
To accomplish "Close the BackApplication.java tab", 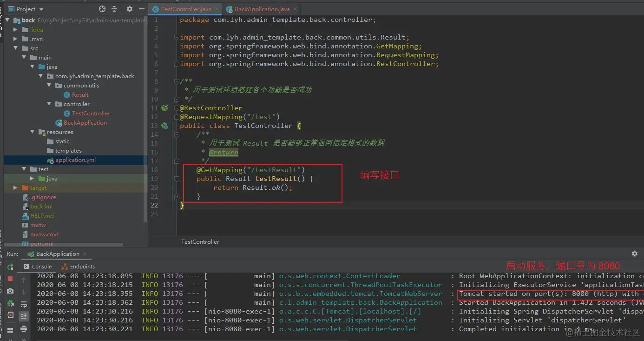I will tap(294, 9).
